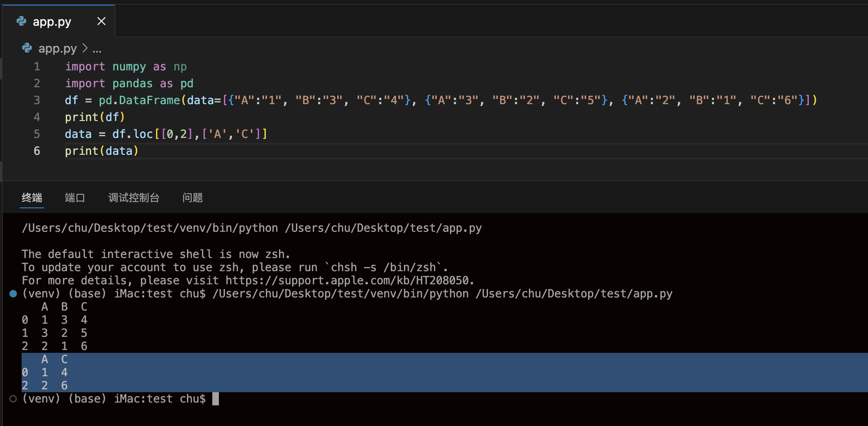Click the highlighted A C output header row

coord(54,359)
